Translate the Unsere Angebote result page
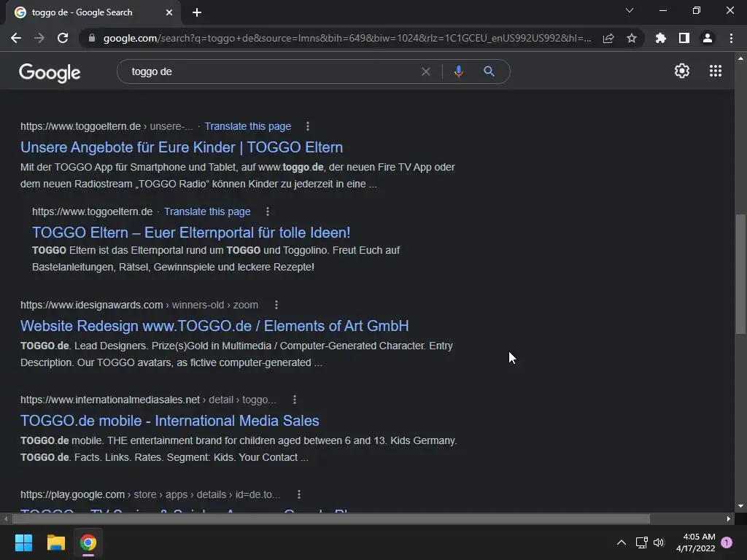This screenshot has height=560, width=747. (x=248, y=126)
